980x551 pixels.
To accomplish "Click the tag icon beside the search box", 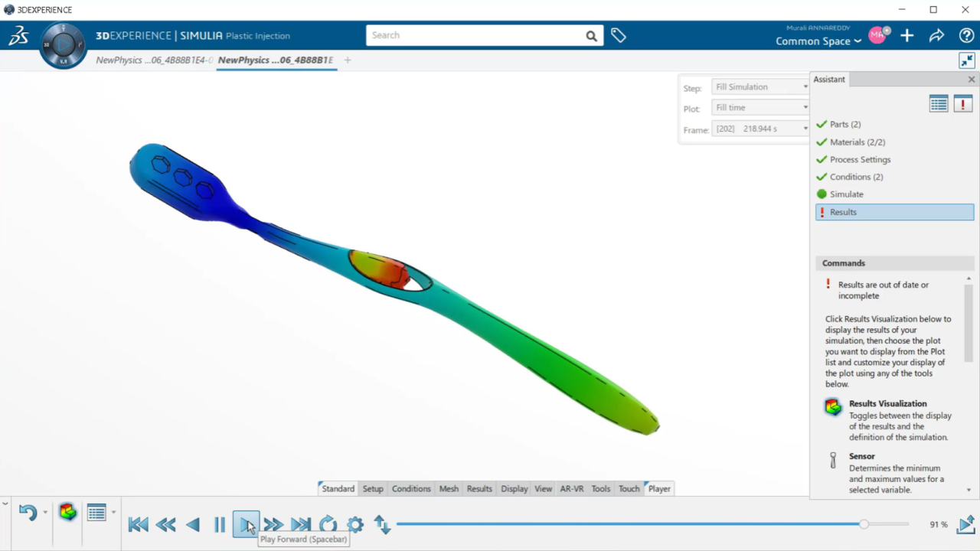I will click(x=619, y=35).
